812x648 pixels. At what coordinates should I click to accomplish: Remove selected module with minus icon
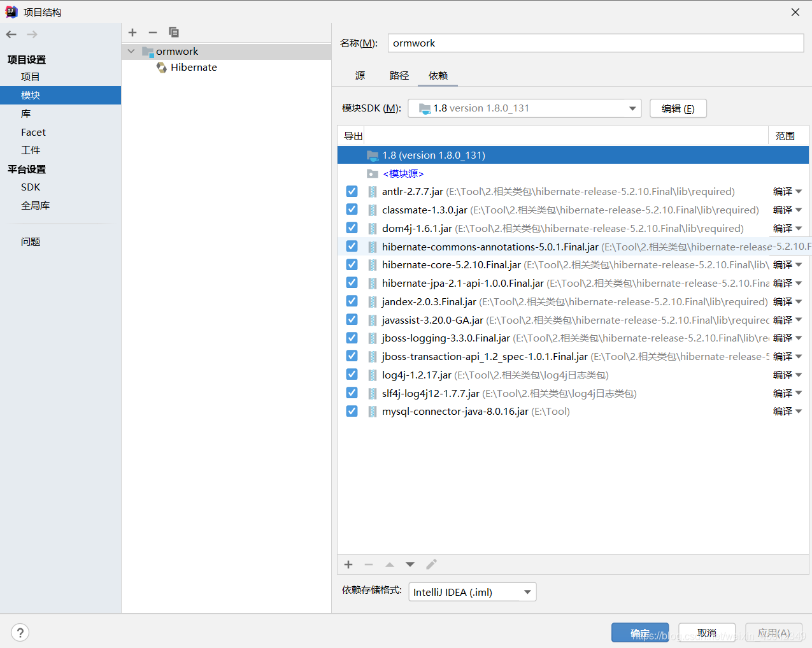click(x=153, y=32)
